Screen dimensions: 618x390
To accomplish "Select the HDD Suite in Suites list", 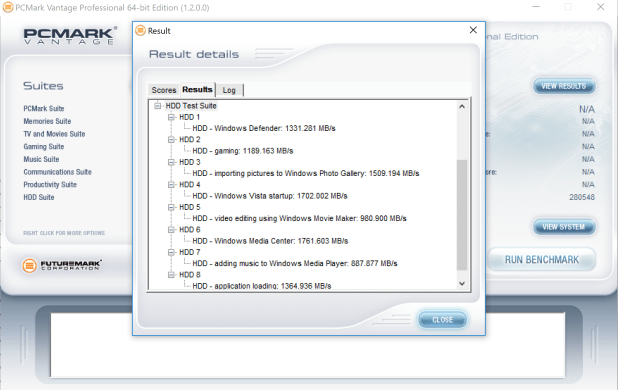I will pos(39,197).
